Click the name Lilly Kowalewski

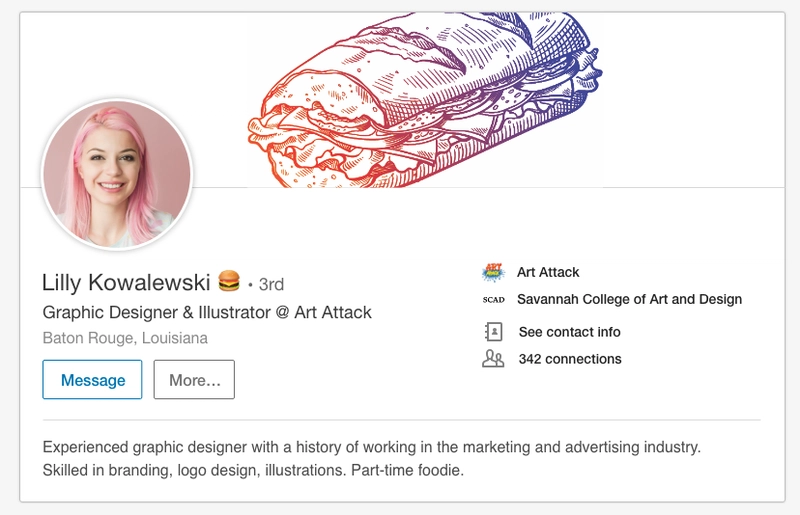(126, 282)
